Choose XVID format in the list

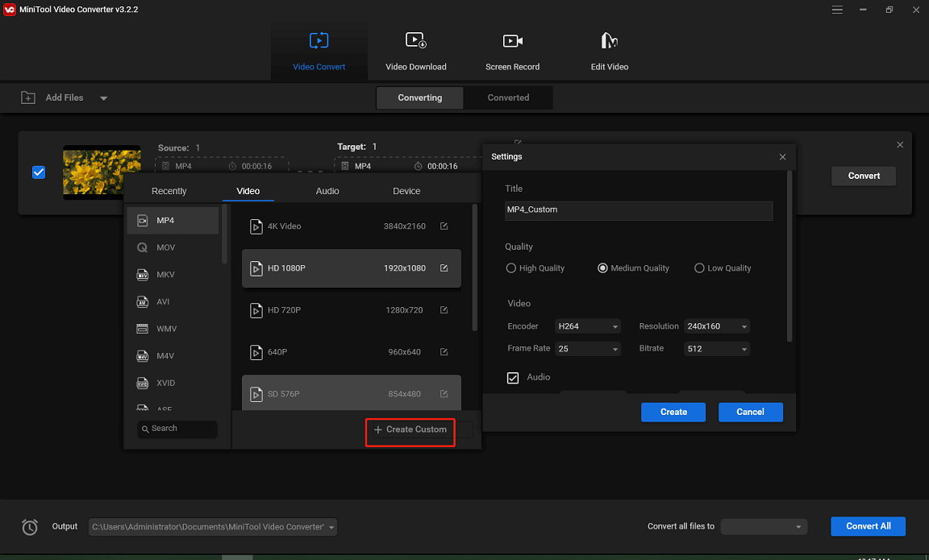coord(173,383)
